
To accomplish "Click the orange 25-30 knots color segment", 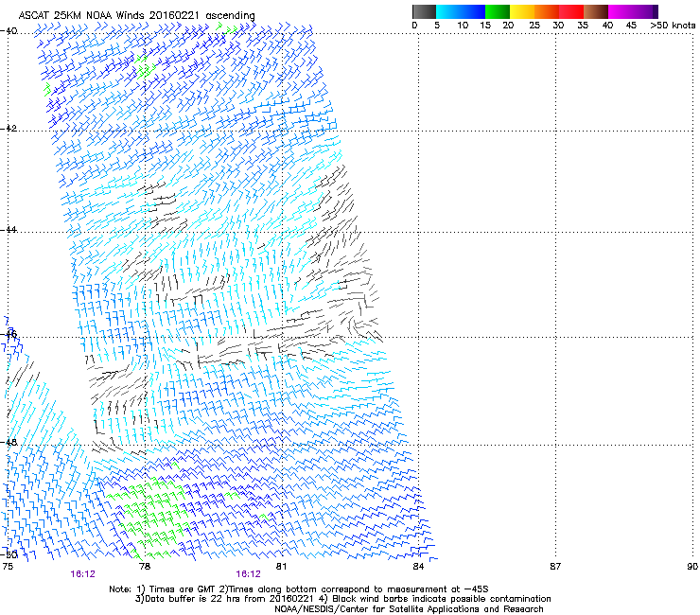I will point(547,11).
